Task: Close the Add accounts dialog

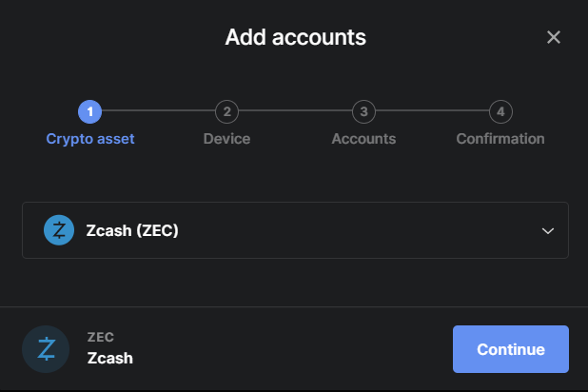Action: click(x=554, y=38)
